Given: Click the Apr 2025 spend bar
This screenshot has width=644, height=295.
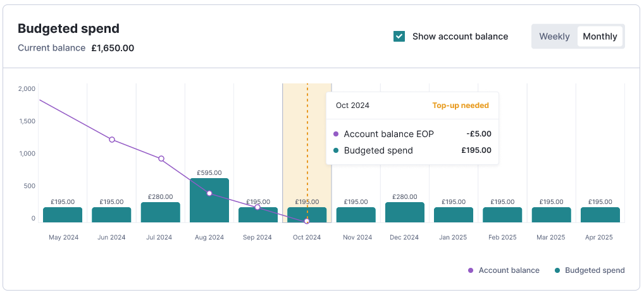Looking at the screenshot, I should (600, 215).
